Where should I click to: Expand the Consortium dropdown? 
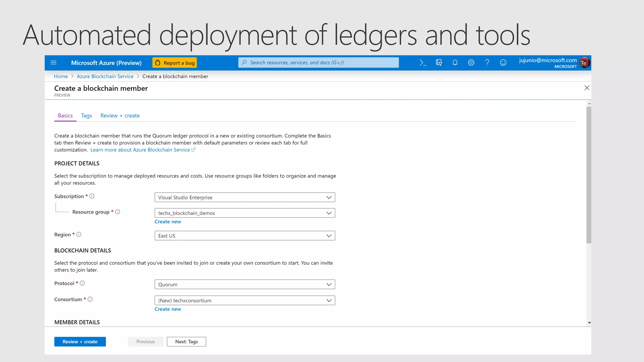[245, 300]
